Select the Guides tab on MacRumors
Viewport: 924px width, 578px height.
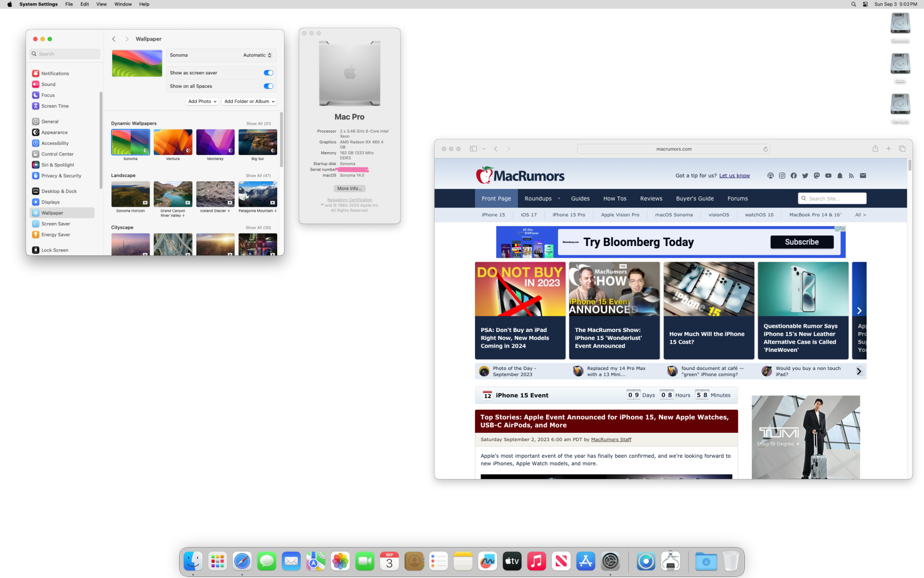click(x=580, y=199)
